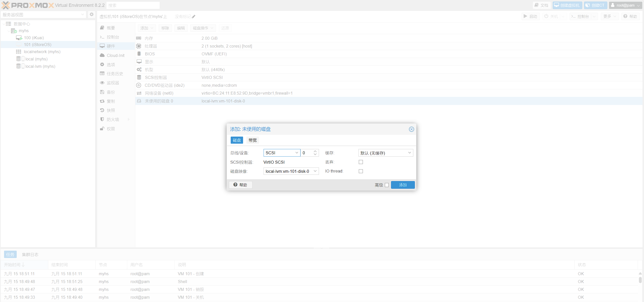The image size is (644, 302).
Task: Click the Cloud-Init cloud icon in sidebar
Action: pos(102,55)
